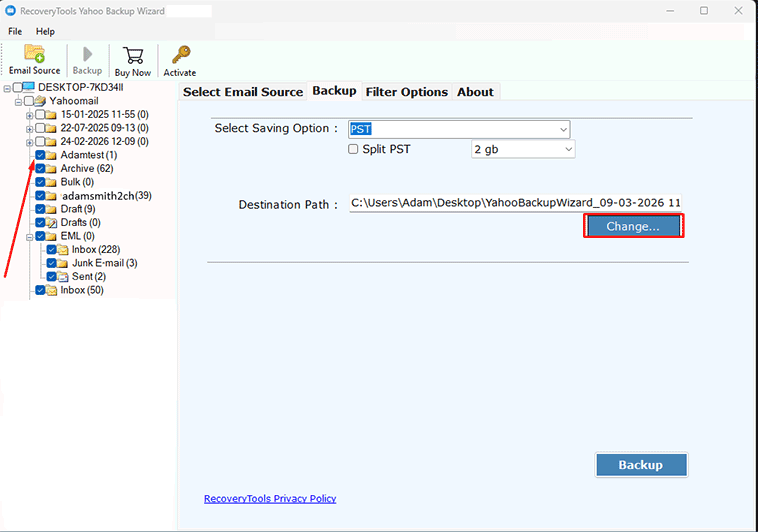Uncheck the Sent (2) checkbox
Viewport: 758px width, 532px height.
coord(52,277)
